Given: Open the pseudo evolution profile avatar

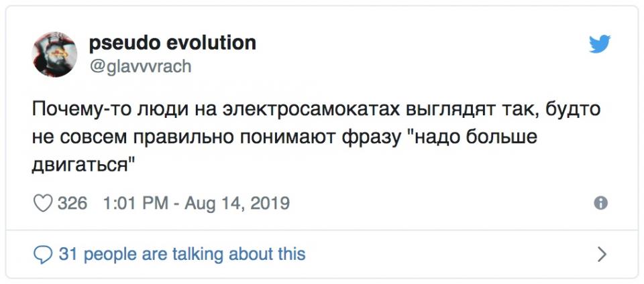Looking at the screenshot, I should 55,54.
